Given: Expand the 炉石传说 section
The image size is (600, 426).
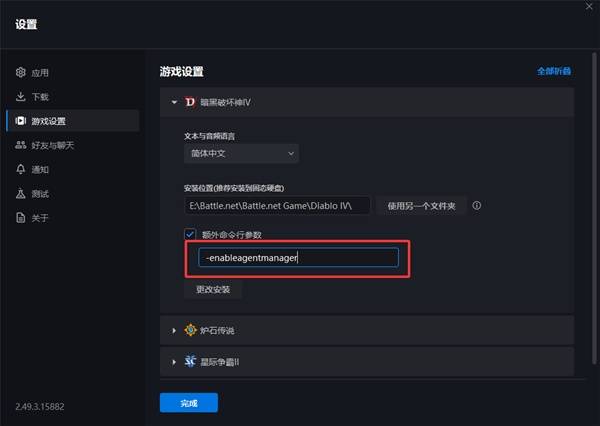Looking at the screenshot, I should (174, 330).
